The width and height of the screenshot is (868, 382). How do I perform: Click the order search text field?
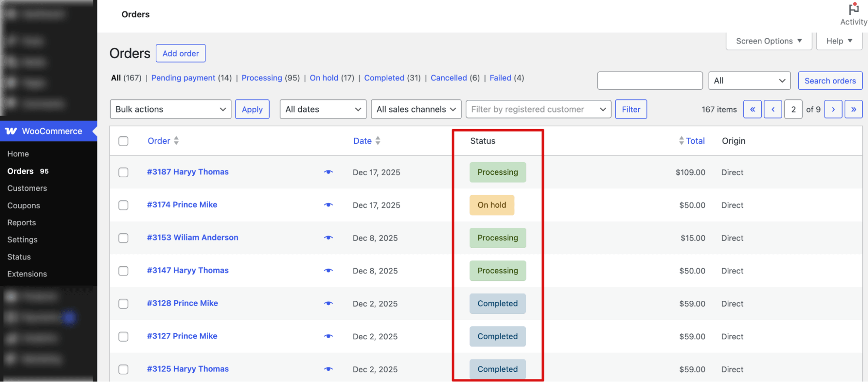[x=650, y=81]
